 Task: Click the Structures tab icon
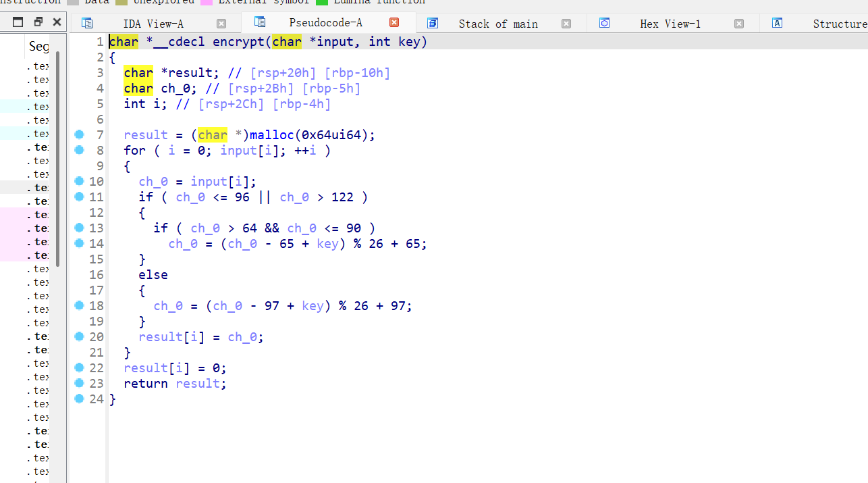[778, 24]
